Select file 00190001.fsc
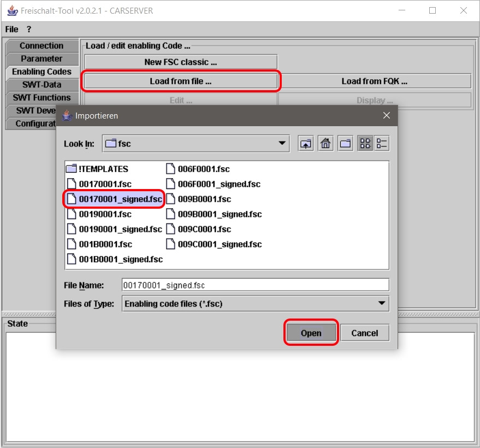480x448 pixels. click(100, 214)
